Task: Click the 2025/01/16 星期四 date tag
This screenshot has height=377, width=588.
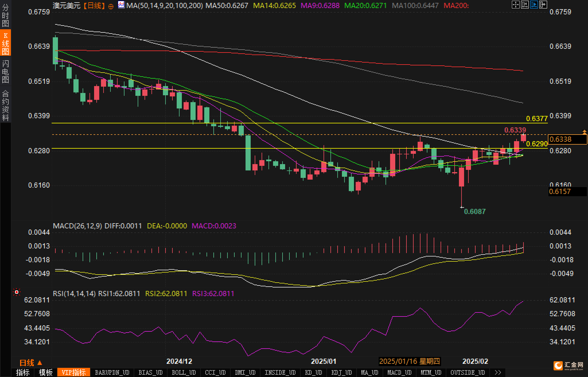Action: click(x=410, y=361)
